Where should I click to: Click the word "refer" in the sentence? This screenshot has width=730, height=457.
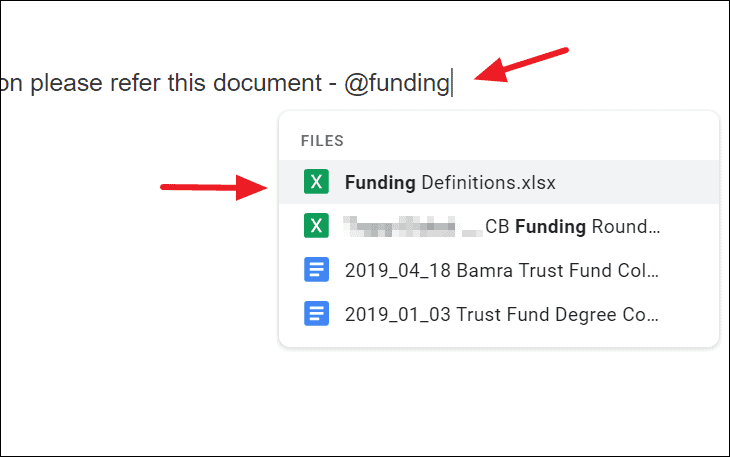click(x=135, y=83)
